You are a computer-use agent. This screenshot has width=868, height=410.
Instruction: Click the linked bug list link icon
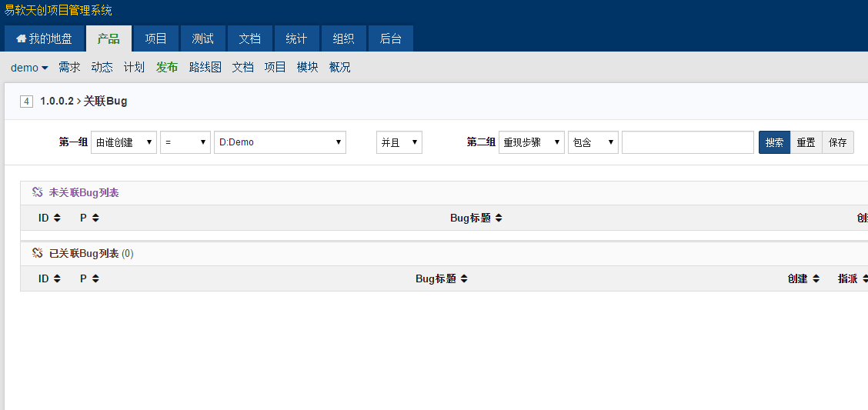[38, 253]
